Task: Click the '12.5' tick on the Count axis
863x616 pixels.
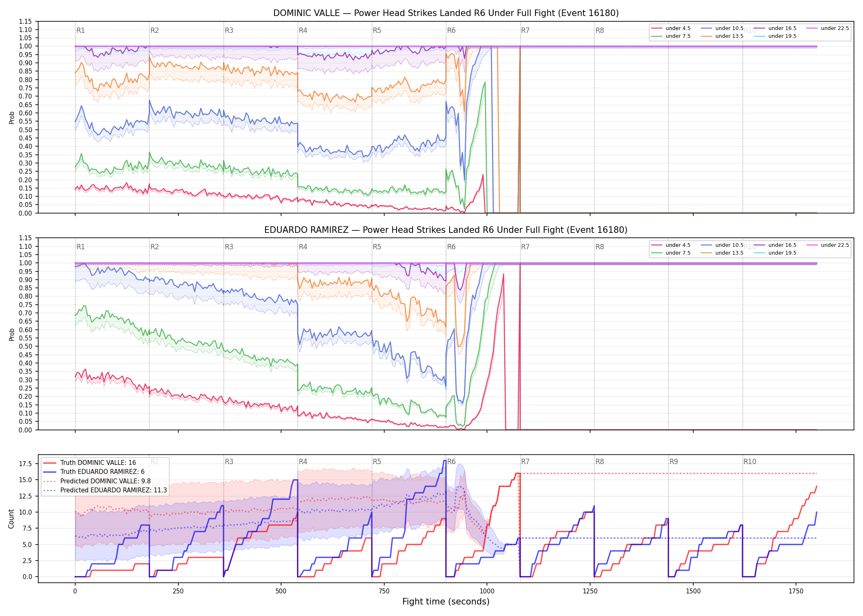Action: [25, 496]
